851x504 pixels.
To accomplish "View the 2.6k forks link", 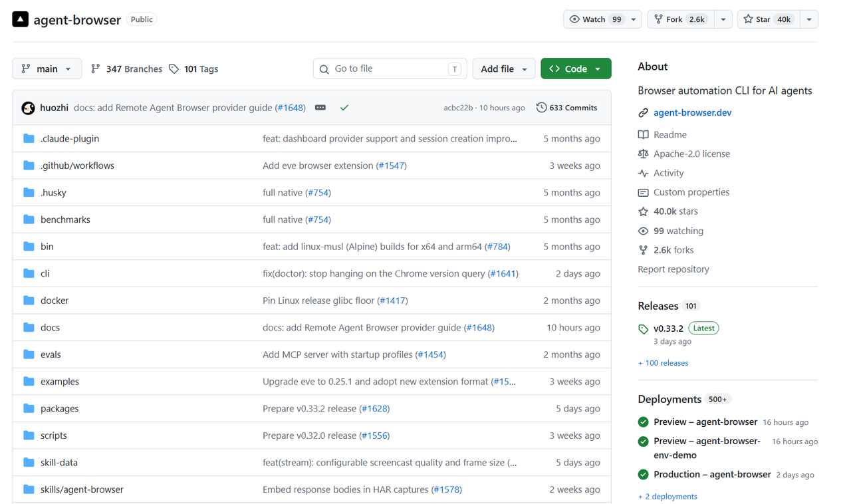I will point(673,250).
